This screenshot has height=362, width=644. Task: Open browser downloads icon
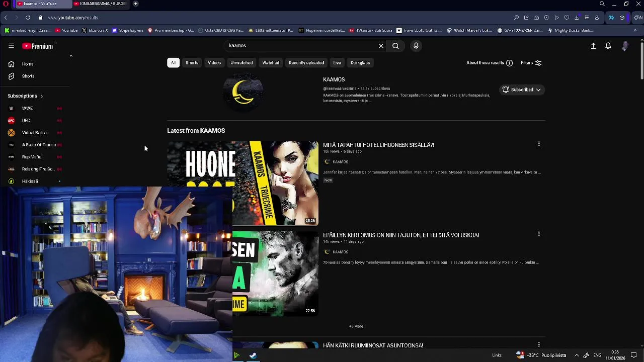pos(577,18)
